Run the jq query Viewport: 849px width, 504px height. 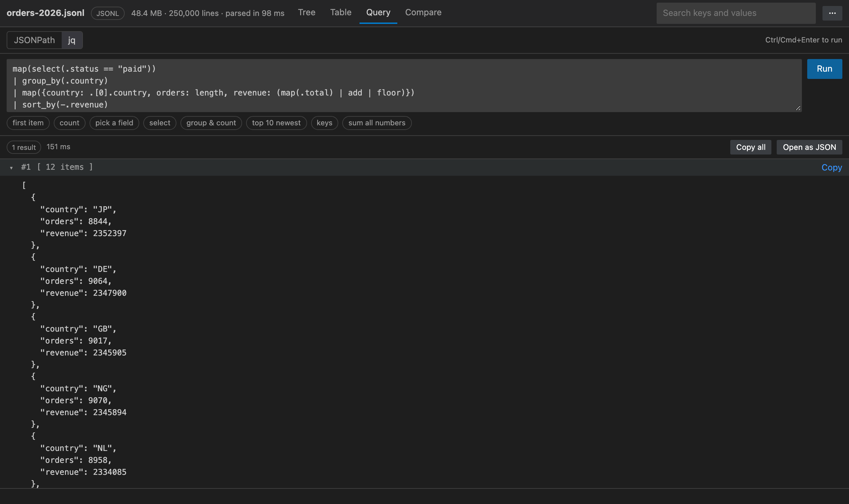(824, 69)
